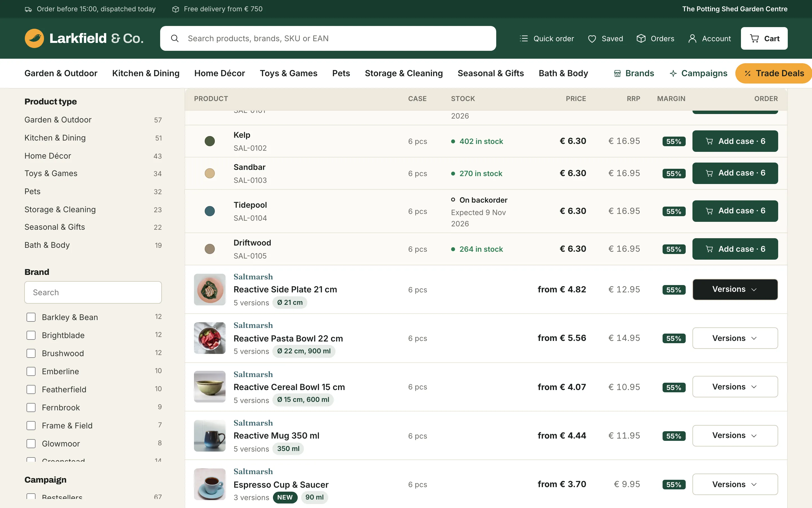Image resolution: width=812 pixels, height=508 pixels.
Task: Open Kitchen & Dining nav menu
Action: tap(145, 73)
